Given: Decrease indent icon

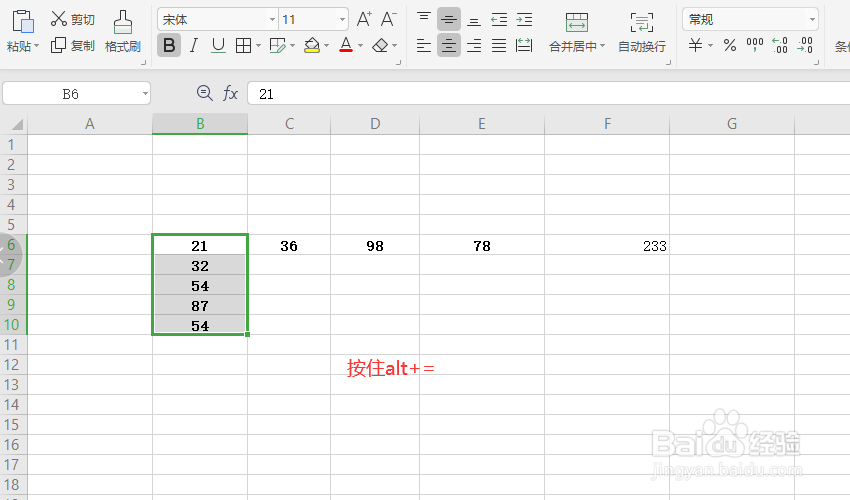Looking at the screenshot, I should point(499,20).
